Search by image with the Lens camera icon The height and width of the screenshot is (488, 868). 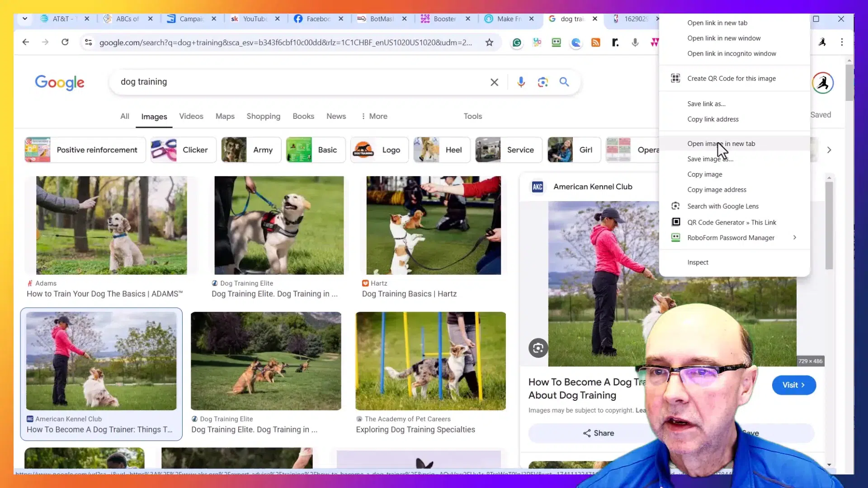click(543, 82)
